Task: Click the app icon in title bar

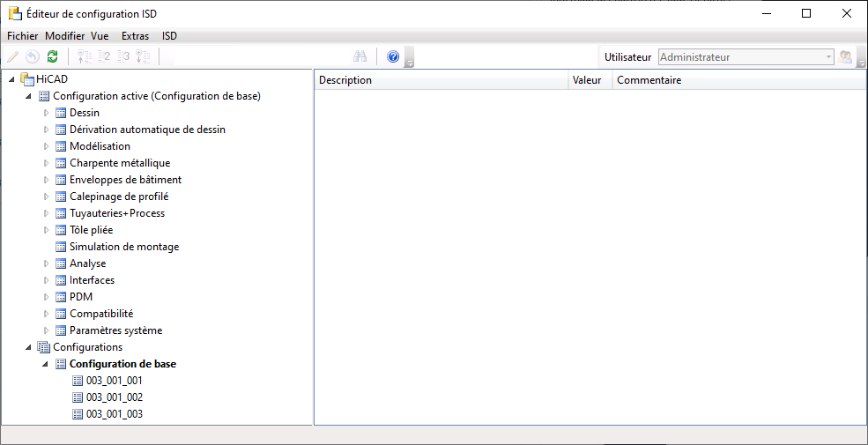Action: click(15, 13)
